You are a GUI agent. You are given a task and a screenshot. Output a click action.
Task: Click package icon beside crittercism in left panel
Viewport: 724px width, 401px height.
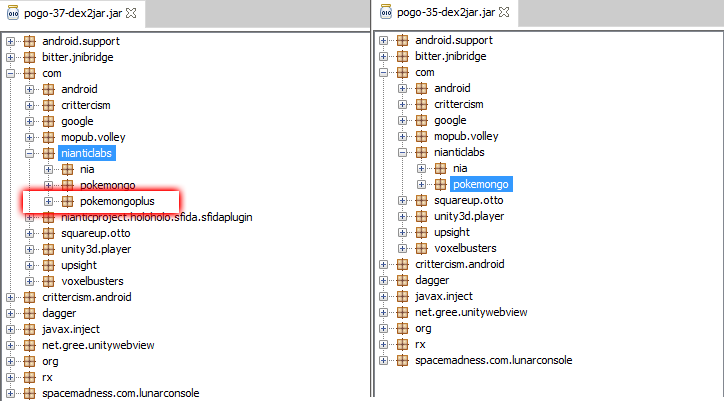tap(48, 105)
